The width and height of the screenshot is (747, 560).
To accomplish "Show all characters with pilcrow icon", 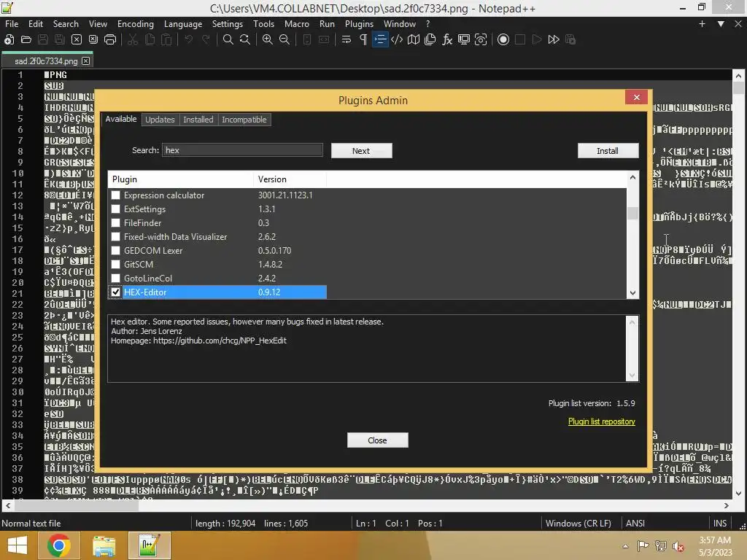I will click(363, 39).
